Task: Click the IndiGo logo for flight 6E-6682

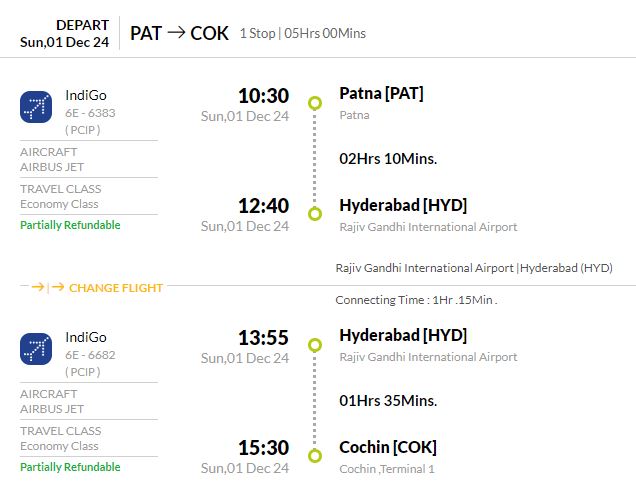Action: tap(36, 349)
